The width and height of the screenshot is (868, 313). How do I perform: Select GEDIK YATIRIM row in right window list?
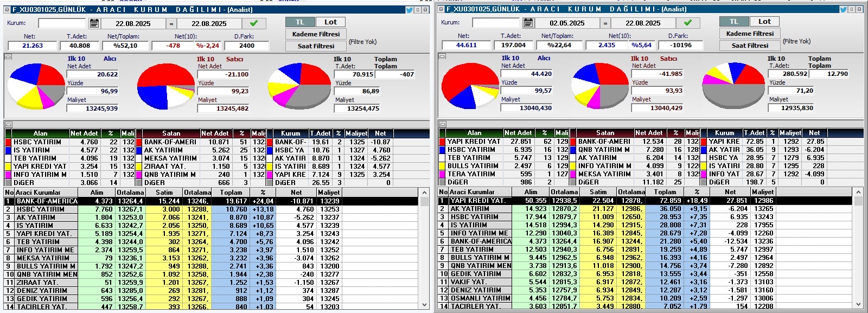click(x=646, y=274)
